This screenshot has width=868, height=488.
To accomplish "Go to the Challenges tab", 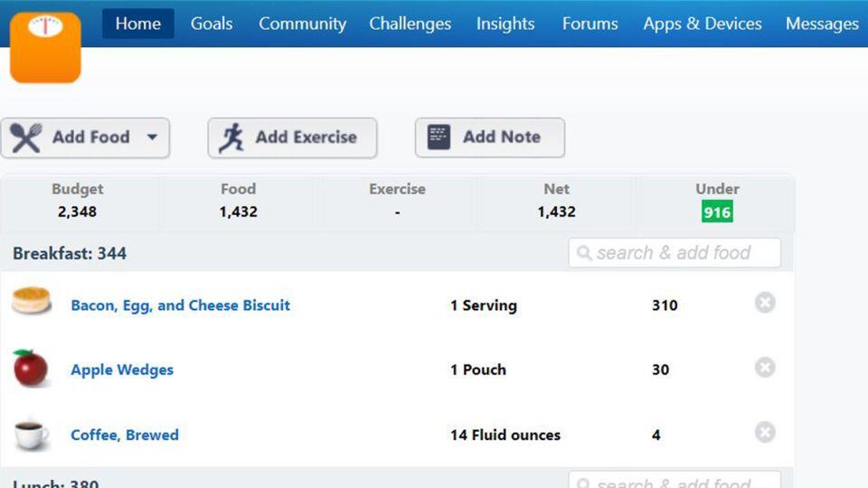I will (410, 23).
